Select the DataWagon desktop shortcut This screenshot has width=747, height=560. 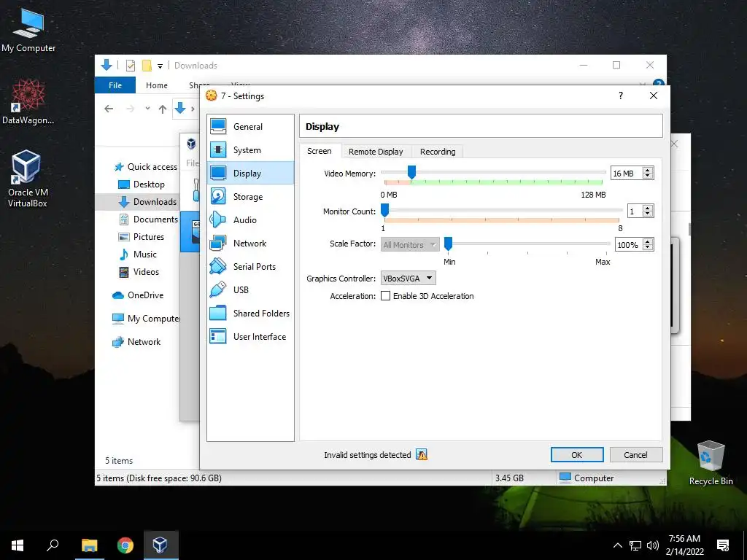tap(28, 102)
